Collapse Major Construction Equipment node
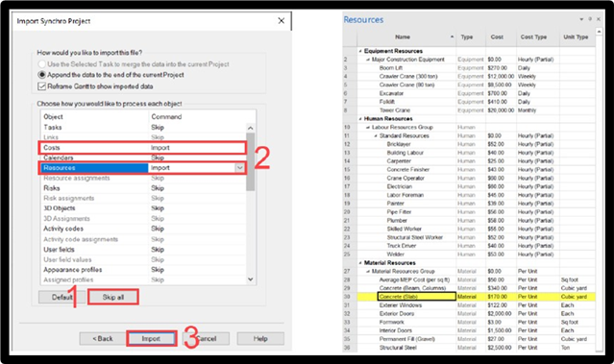 click(x=368, y=60)
